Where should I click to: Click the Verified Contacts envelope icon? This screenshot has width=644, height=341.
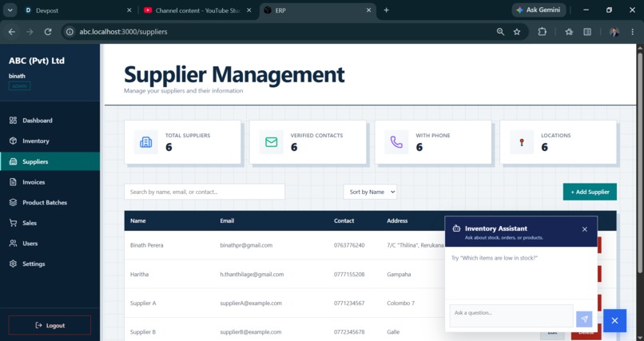coord(271,142)
